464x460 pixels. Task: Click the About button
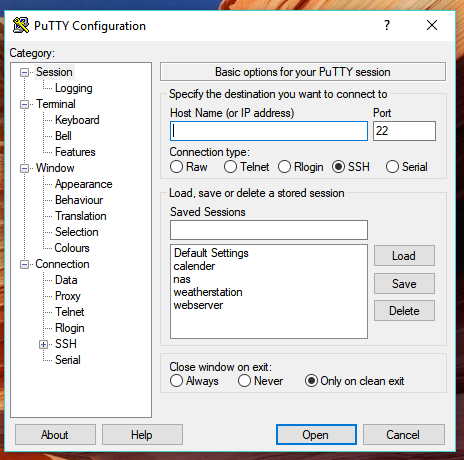point(55,435)
